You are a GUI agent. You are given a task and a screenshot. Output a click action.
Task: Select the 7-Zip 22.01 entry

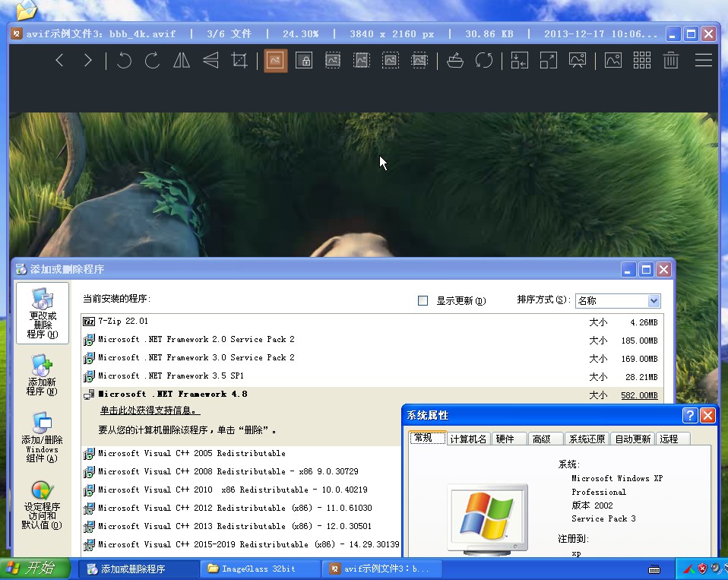[372, 322]
